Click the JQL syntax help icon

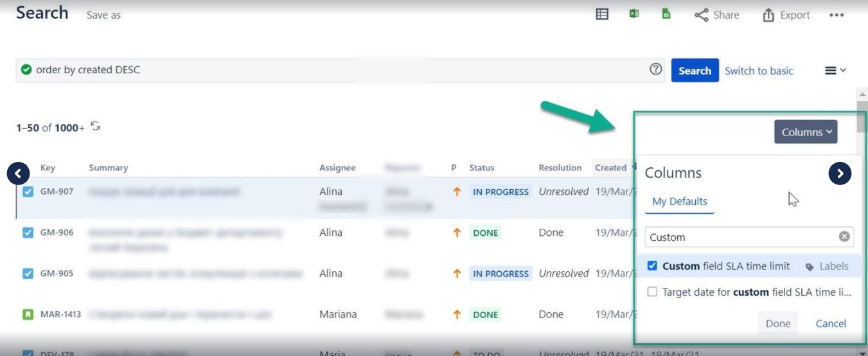point(655,69)
